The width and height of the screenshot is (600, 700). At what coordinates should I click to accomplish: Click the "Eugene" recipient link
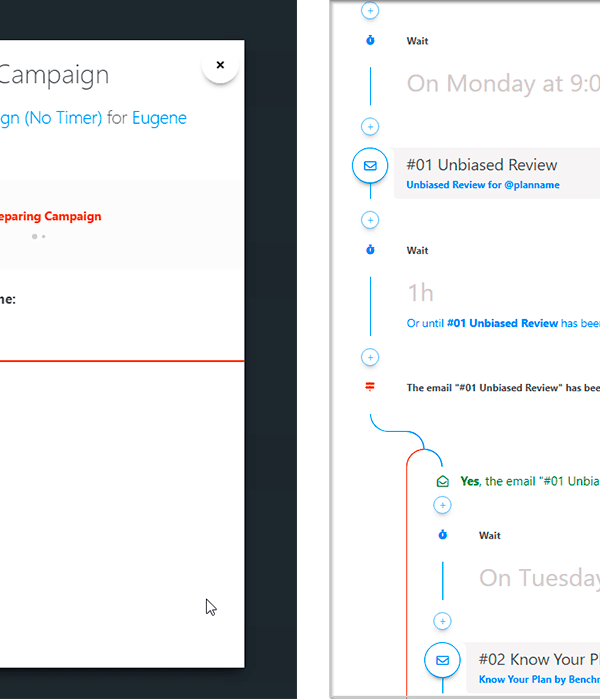(x=159, y=118)
